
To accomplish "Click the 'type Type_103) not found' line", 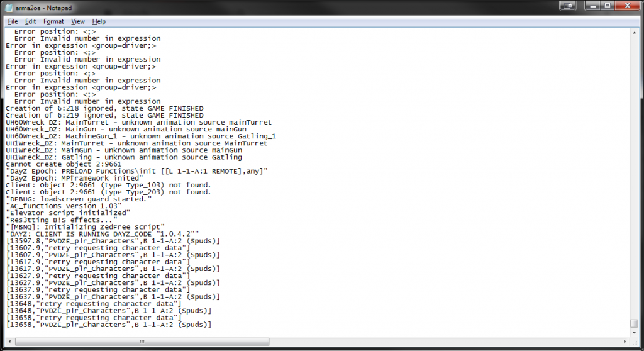I will point(108,186).
